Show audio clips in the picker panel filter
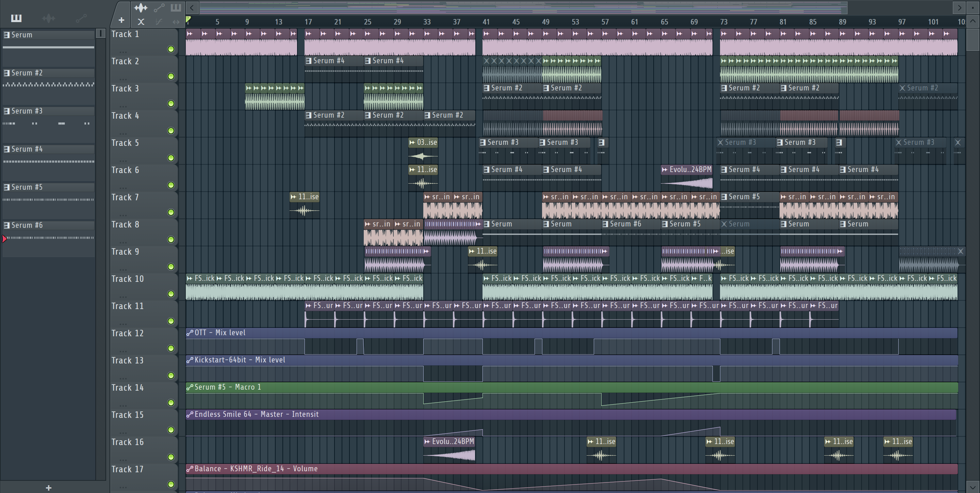The image size is (980, 493). pos(49,18)
